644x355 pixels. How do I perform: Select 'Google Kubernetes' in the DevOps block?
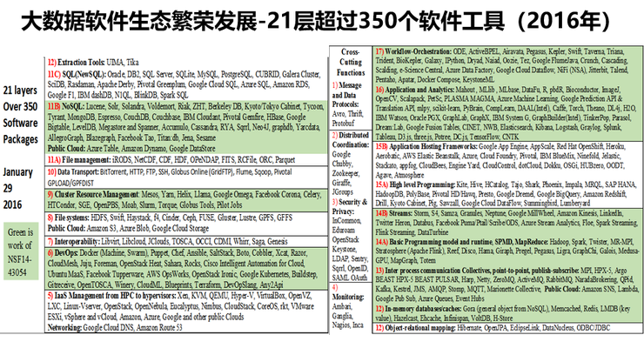[x=265, y=274]
